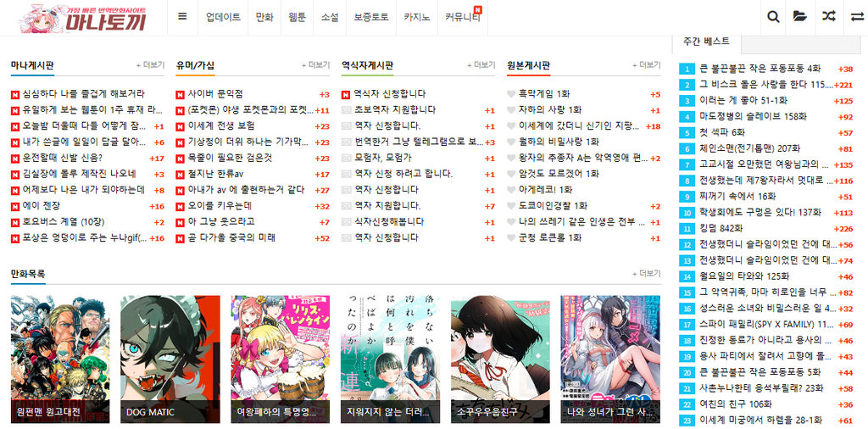Open post 식자신청해봅니다
The height and width of the screenshot is (429, 868).
(389, 222)
